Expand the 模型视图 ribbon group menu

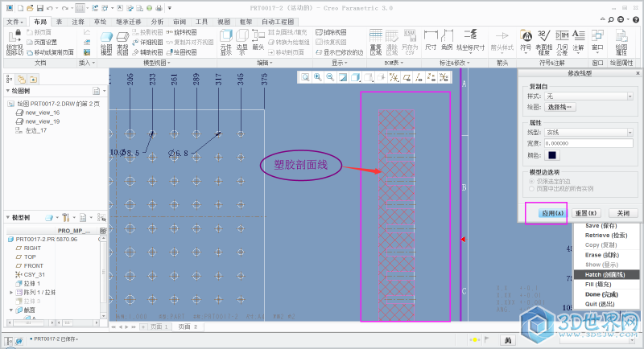tap(156, 63)
